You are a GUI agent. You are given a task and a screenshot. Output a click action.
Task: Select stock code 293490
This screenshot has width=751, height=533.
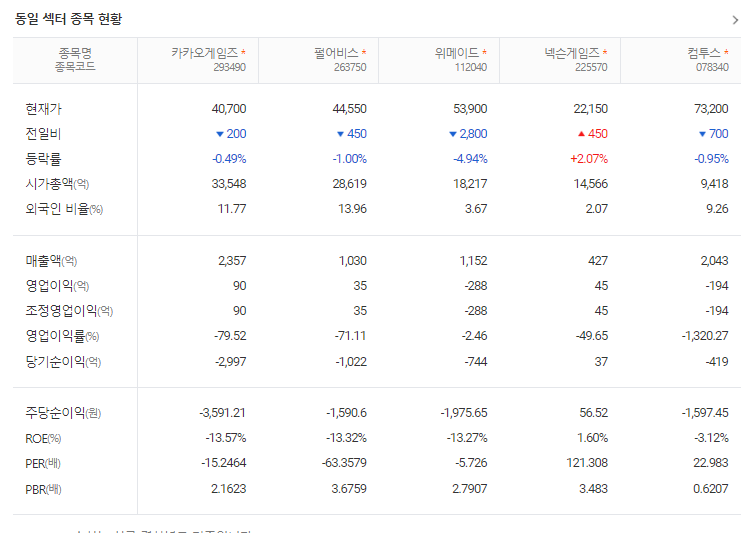[230, 68]
